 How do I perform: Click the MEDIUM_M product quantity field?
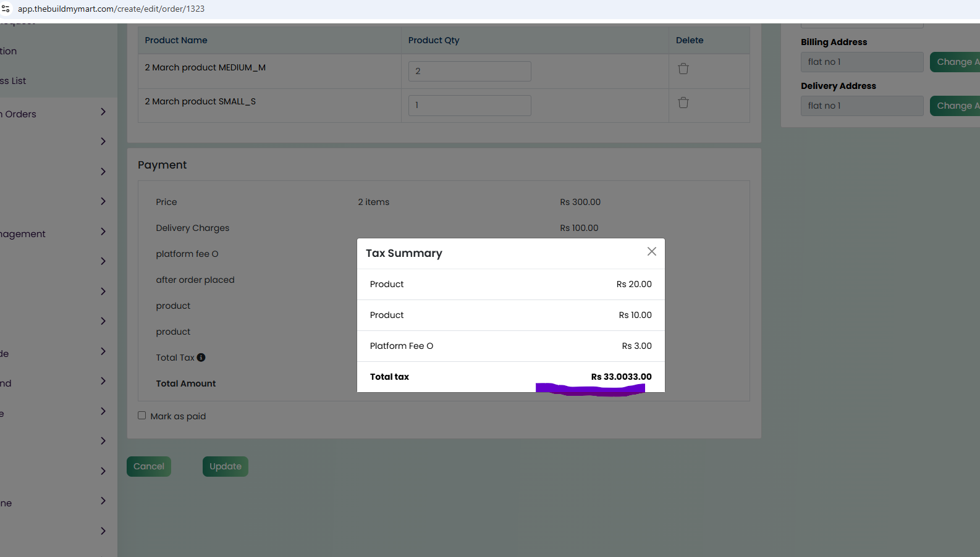pos(470,71)
